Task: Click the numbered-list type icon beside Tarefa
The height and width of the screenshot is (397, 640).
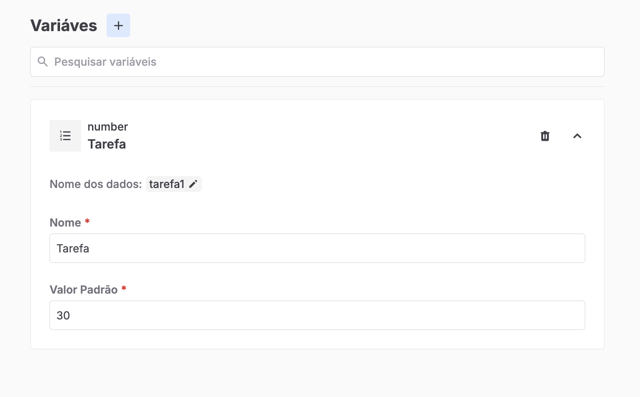Action: point(65,135)
